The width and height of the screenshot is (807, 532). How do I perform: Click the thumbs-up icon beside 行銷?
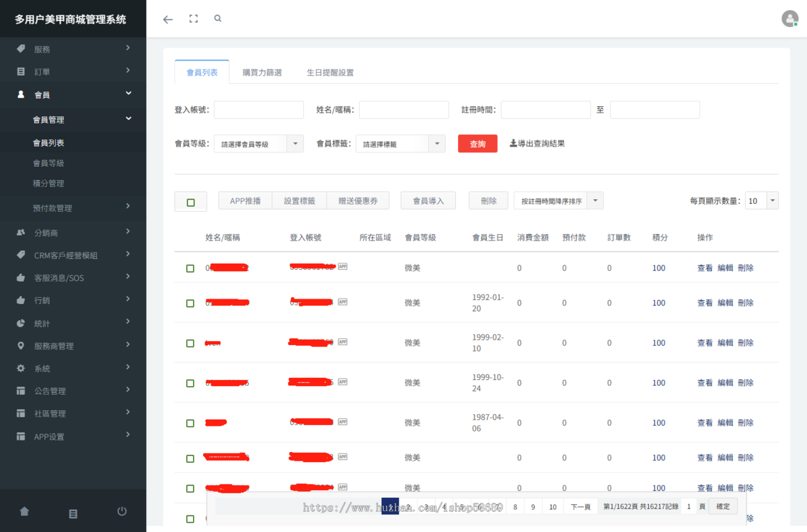click(x=21, y=301)
